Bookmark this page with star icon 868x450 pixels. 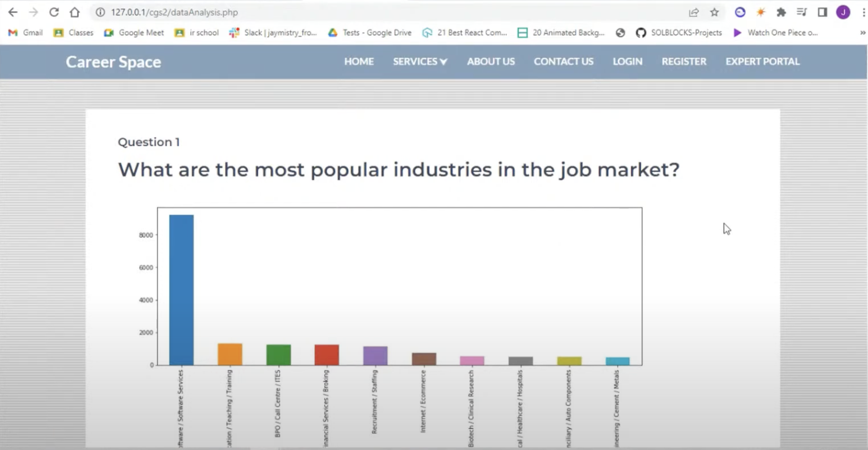(714, 12)
